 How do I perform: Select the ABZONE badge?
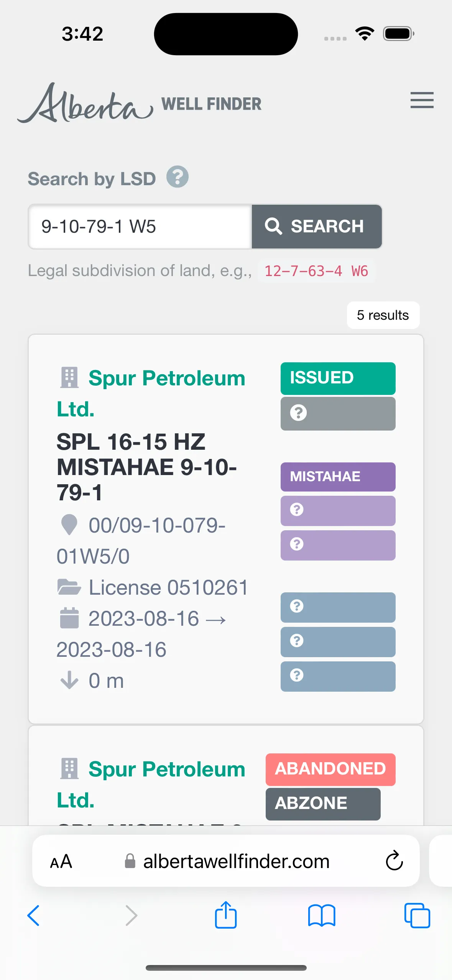[x=323, y=804]
